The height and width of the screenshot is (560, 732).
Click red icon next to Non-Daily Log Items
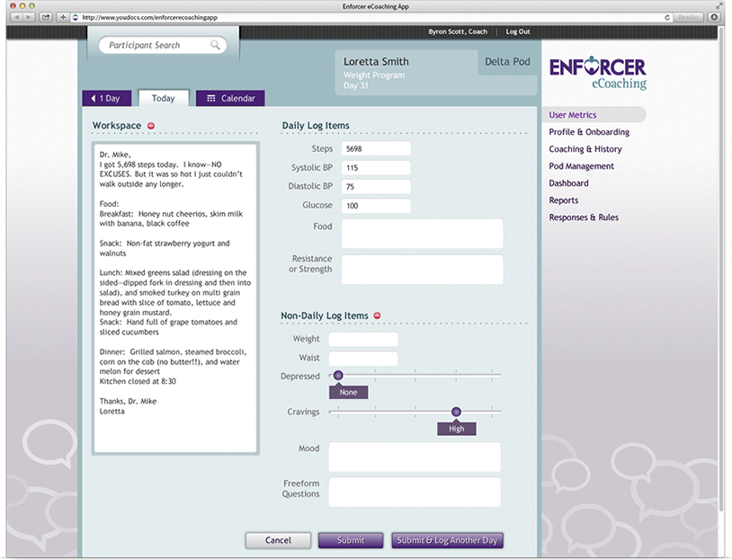pos(377,316)
